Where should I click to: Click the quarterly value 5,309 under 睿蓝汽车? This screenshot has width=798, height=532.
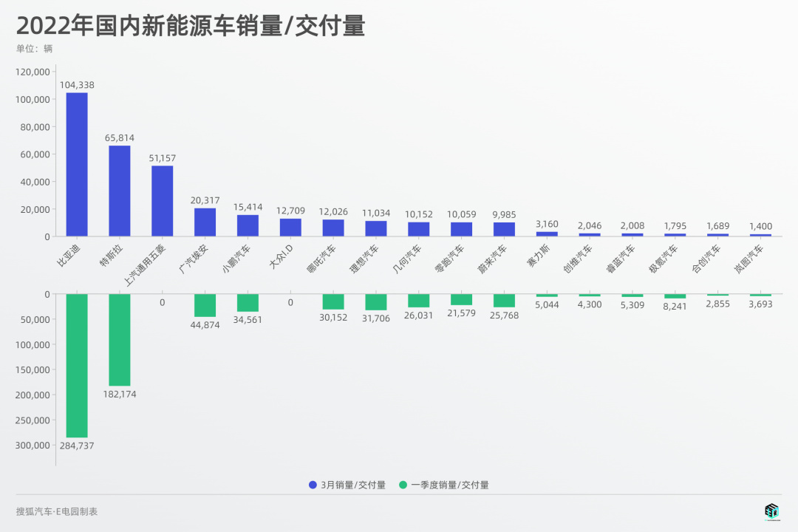point(632,305)
